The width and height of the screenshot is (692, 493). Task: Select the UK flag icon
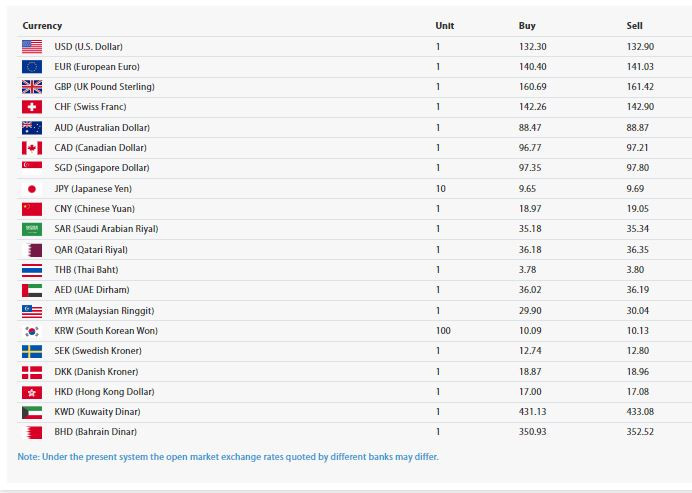point(32,87)
